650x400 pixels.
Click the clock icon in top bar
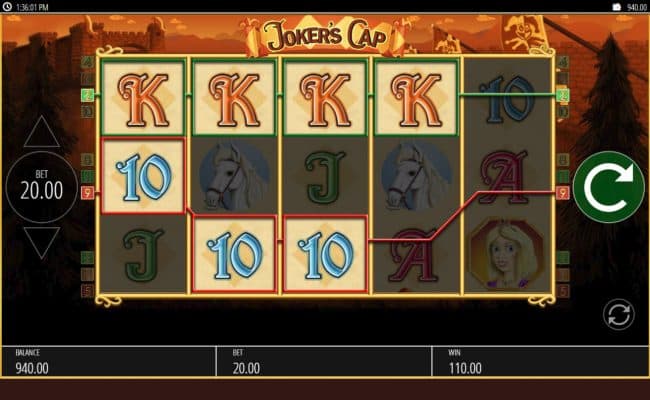(7, 7)
